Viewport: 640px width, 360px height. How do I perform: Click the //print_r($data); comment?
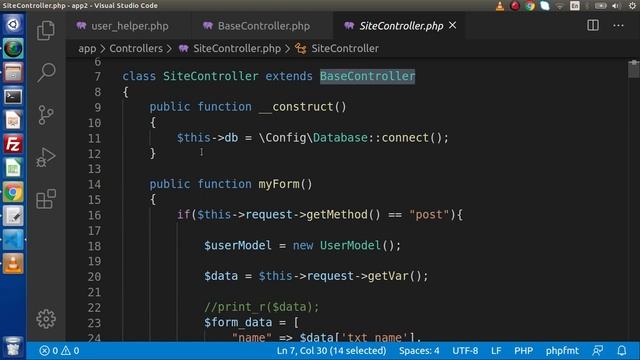pos(262,307)
